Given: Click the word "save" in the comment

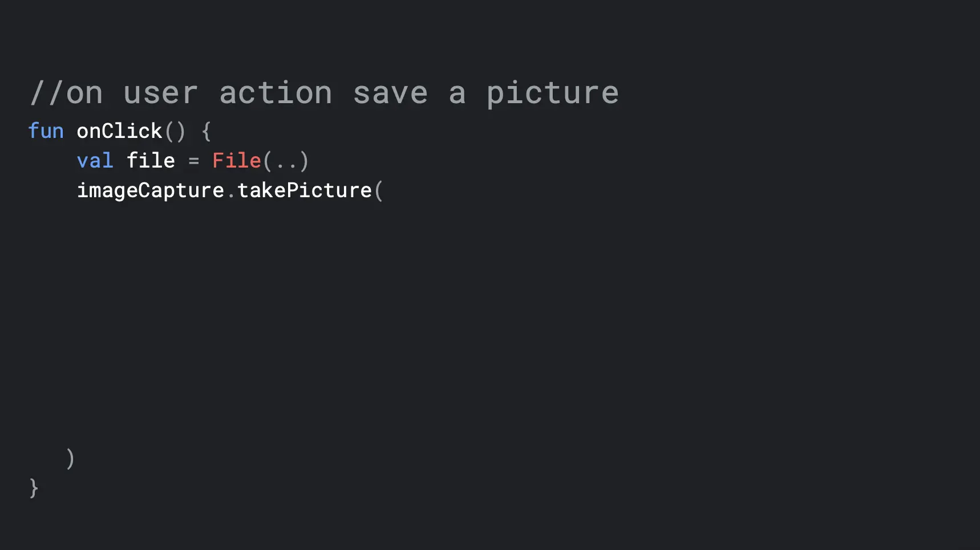Looking at the screenshot, I should pos(390,93).
